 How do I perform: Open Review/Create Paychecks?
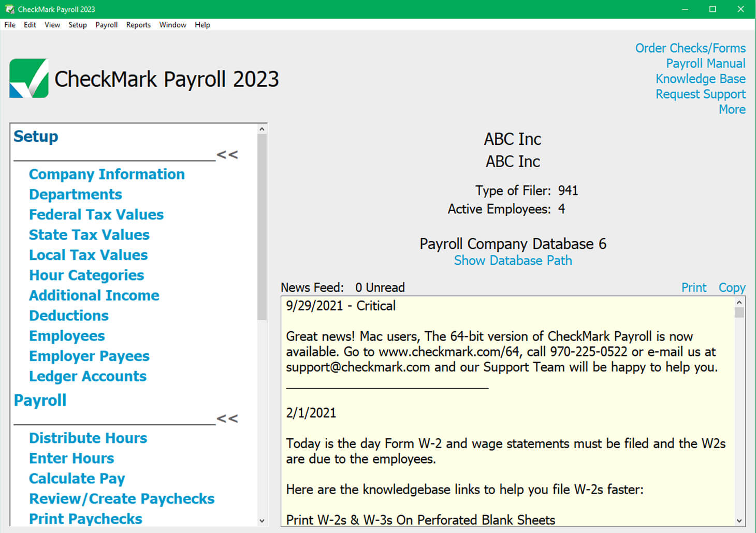tap(122, 499)
